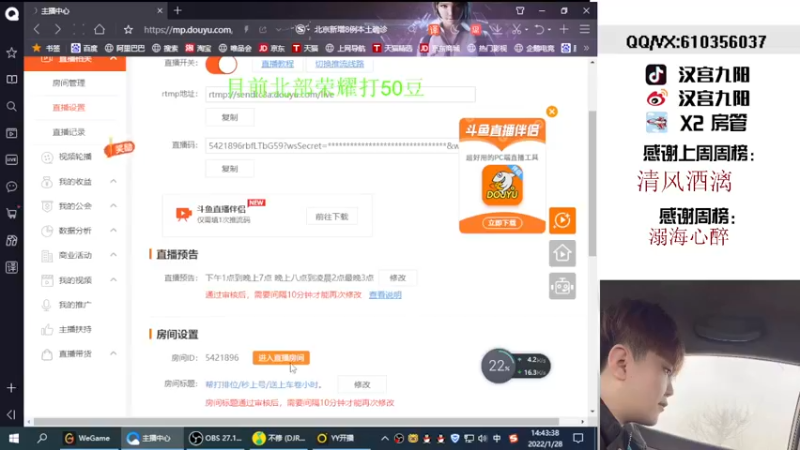Click the search magnifier in browser sidebar
This screenshot has height=450, width=800.
pyautogui.click(x=11, y=106)
